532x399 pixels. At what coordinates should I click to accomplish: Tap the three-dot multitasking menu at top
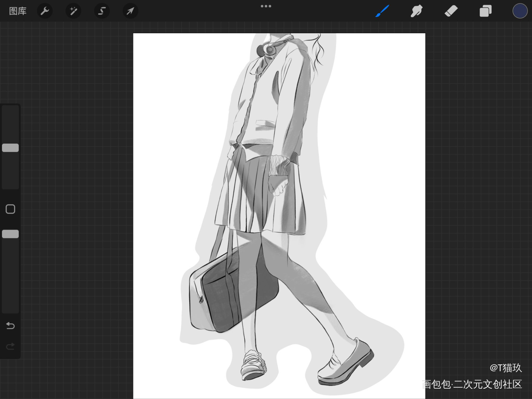266,6
